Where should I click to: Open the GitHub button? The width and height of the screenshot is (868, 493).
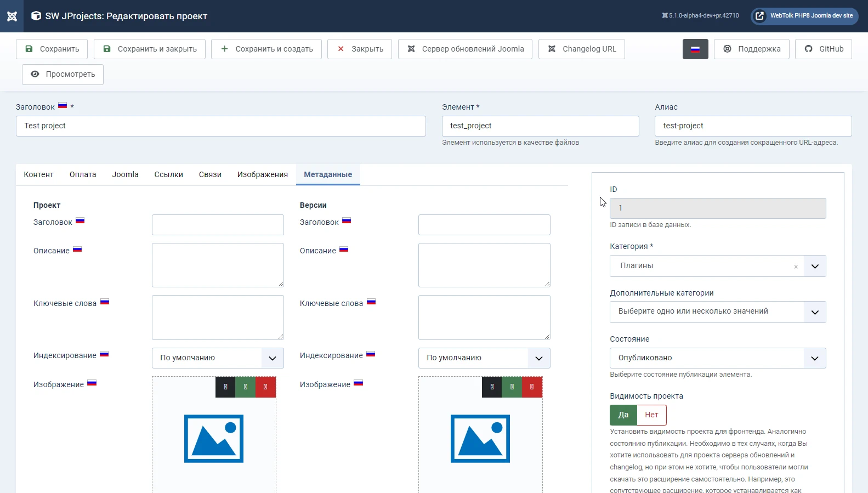pos(824,49)
